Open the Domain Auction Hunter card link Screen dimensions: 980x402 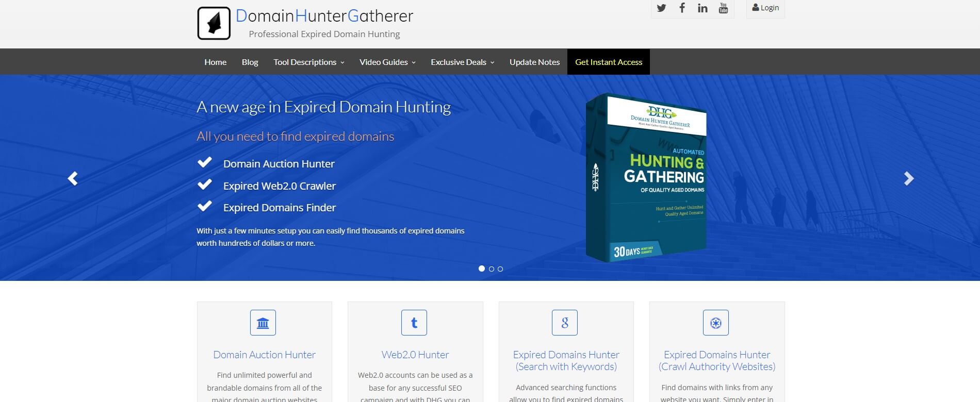point(264,355)
